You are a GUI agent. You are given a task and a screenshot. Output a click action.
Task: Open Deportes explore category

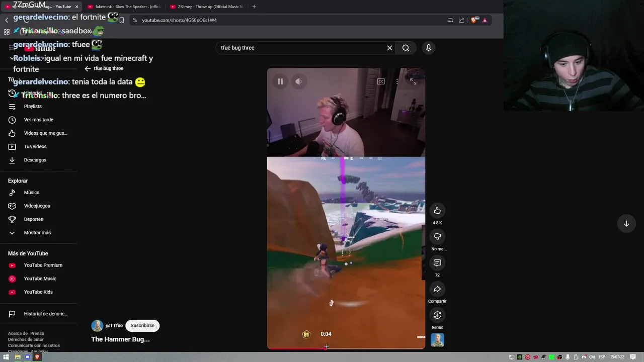click(39, 219)
